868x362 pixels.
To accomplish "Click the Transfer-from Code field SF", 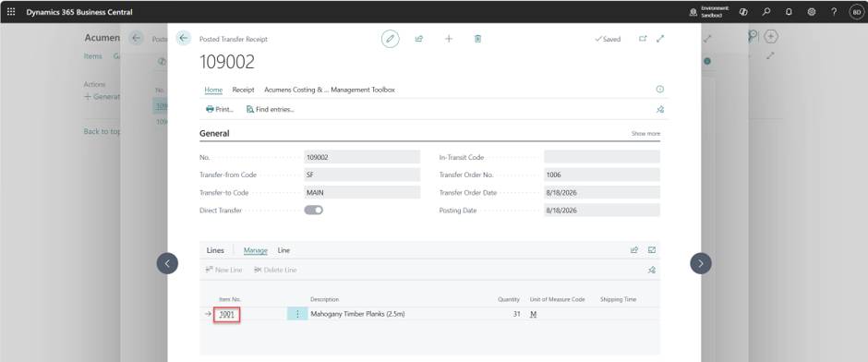I will [362, 175].
